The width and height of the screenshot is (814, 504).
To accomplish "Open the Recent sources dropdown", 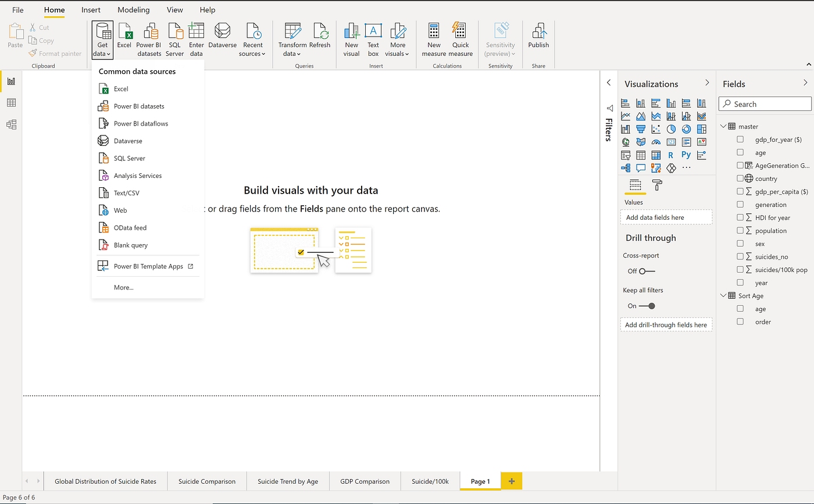I will point(253,39).
